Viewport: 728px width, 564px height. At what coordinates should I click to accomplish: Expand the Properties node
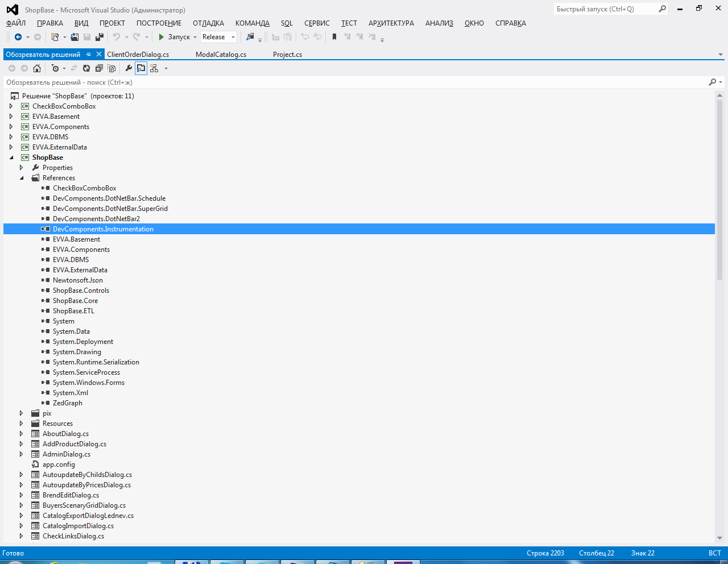point(22,168)
